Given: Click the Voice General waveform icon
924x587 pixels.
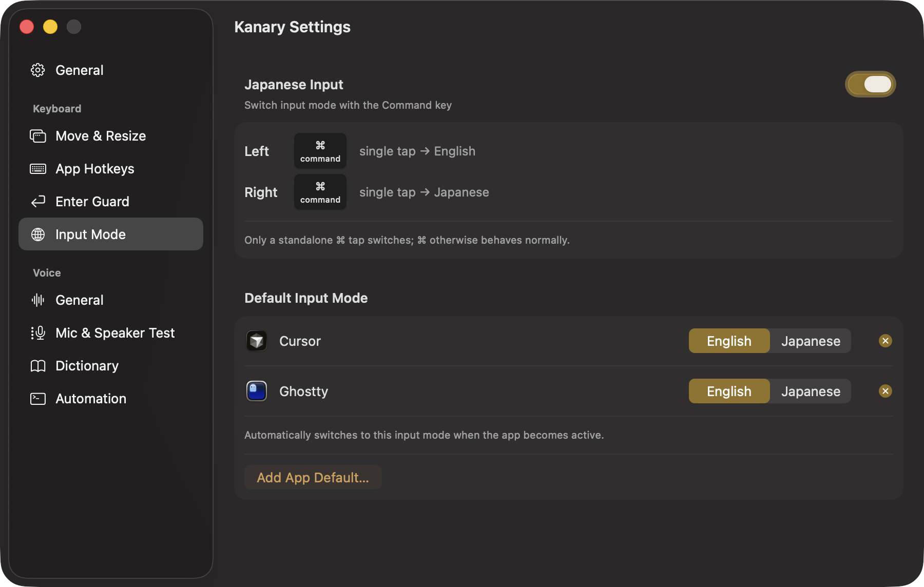Looking at the screenshot, I should coord(38,300).
